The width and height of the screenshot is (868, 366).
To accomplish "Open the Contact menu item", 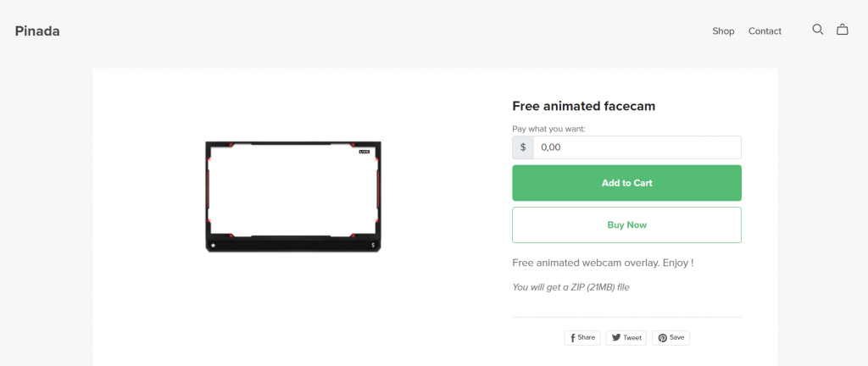I will pyautogui.click(x=765, y=31).
